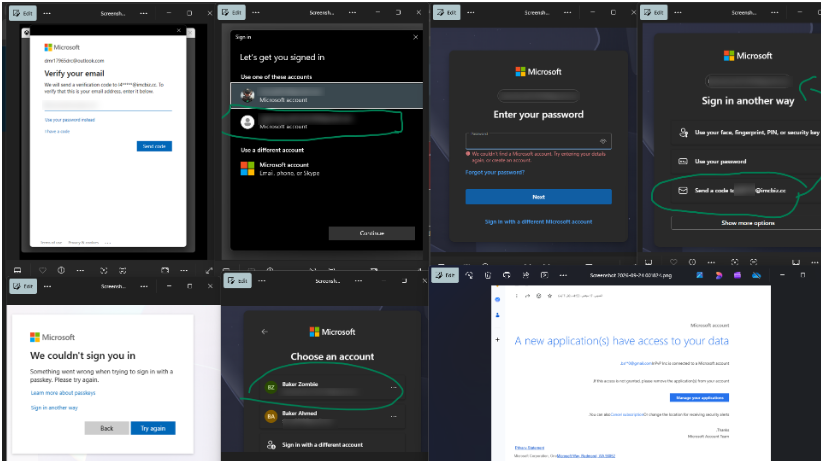Click Edit in the Let's get you signed in window

point(231,13)
